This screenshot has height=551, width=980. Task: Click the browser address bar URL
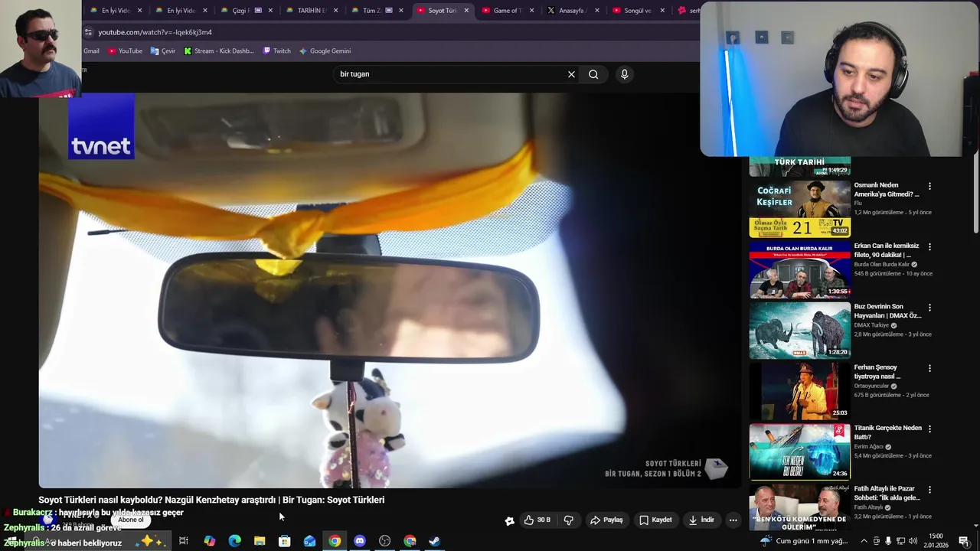coord(155,32)
